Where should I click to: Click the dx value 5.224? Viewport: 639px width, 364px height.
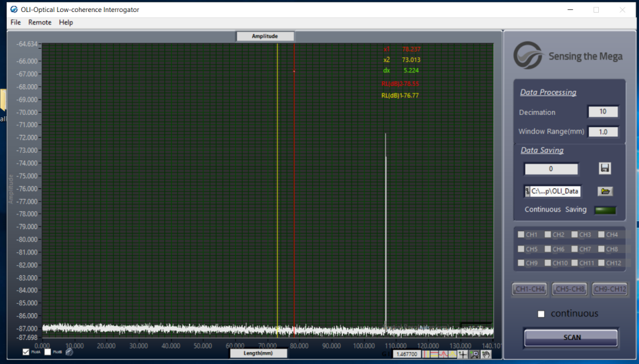pyautogui.click(x=411, y=70)
